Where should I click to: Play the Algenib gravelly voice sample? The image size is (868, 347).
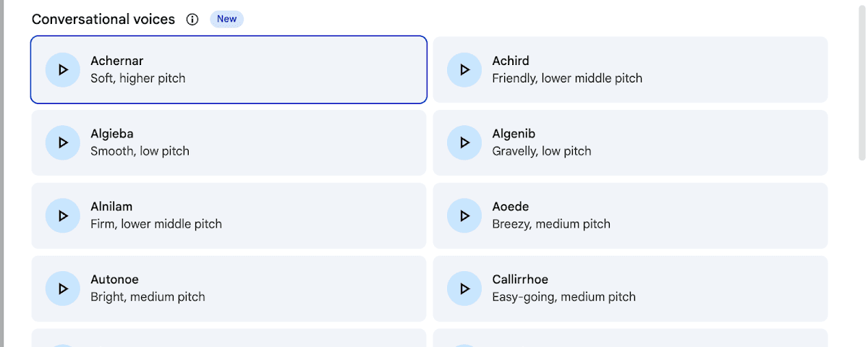coord(464,143)
